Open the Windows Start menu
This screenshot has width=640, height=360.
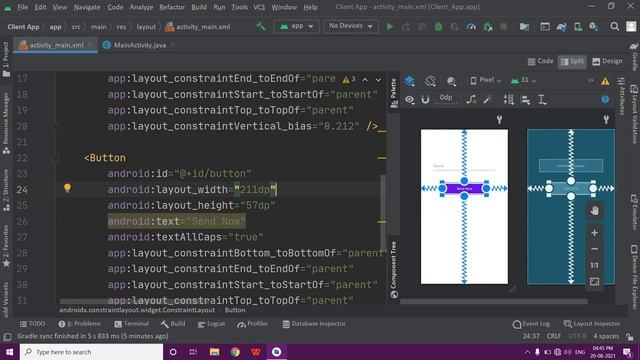tap(9, 352)
